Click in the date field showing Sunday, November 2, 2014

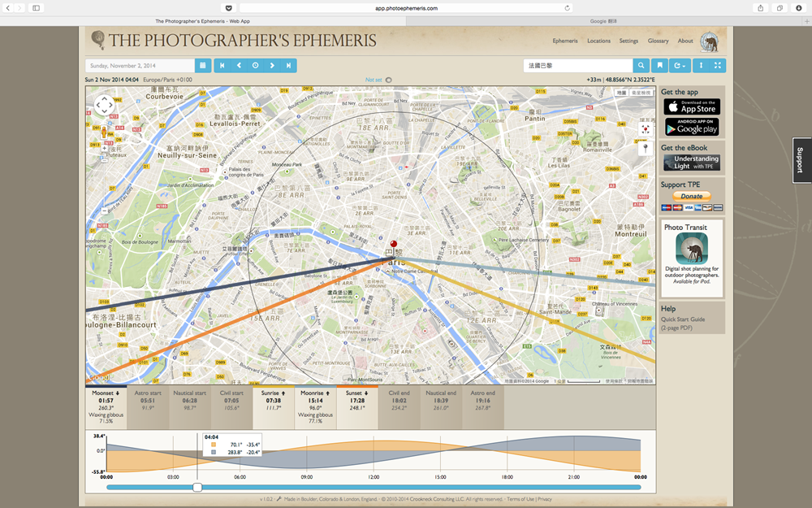(140, 66)
